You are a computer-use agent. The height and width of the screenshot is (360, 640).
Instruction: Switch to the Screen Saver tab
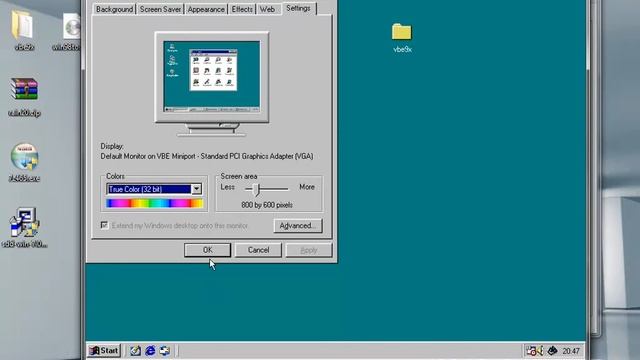pyautogui.click(x=160, y=9)
